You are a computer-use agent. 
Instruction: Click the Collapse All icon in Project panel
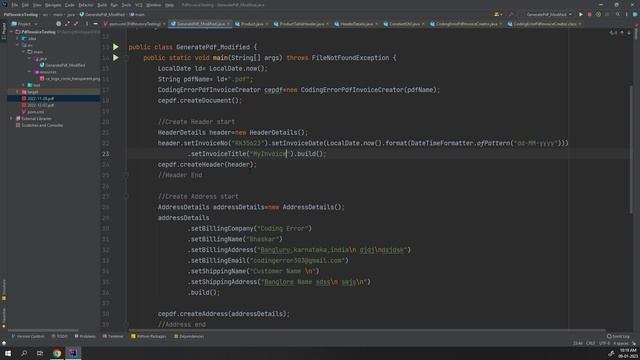click(76, 24)
